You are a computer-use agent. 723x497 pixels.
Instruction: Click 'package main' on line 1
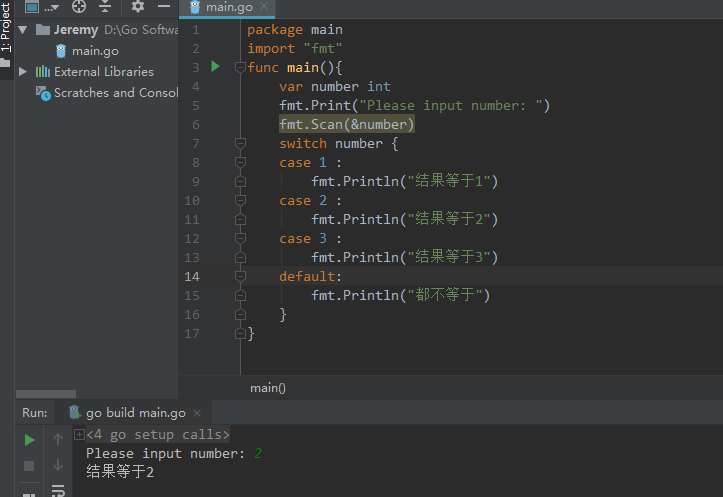click(295, 30)
